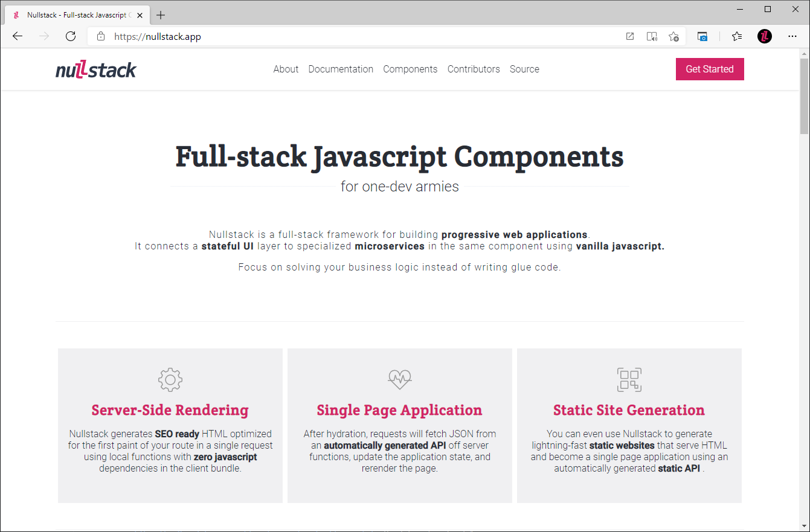Open the Settings and more menu
Image resolution: width=810 pixels, height=532 pixels.
793,36
